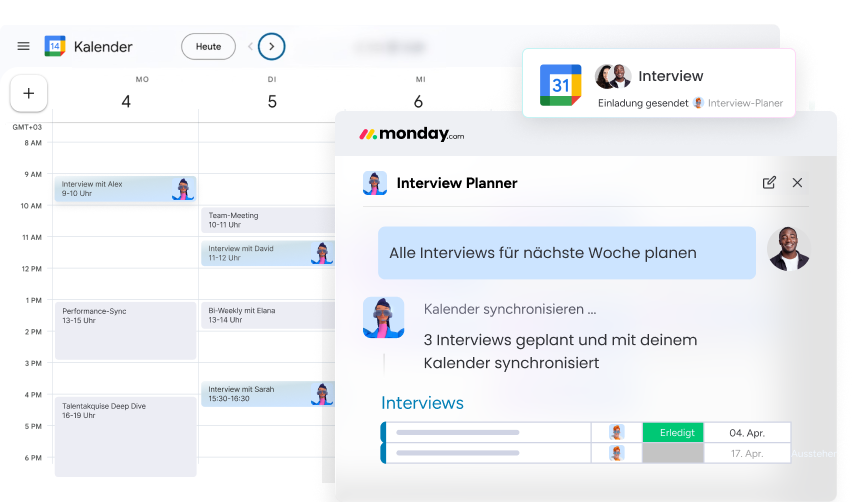Edit the Interview Planner with pencil icon
Viewport: 853px width, 502px height.
pyautogui.click(x=769, y=183)
